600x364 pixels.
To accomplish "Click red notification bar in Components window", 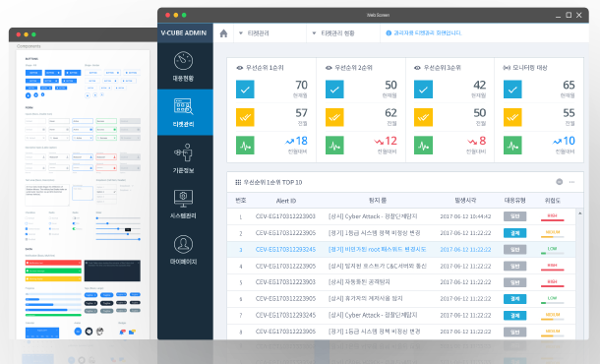I will [x=53, y=263].
